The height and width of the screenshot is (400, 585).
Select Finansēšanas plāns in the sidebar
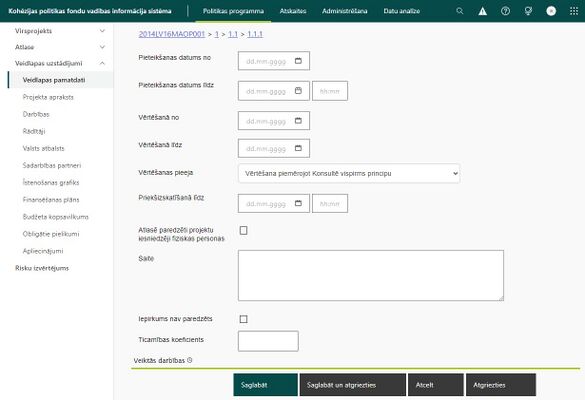(x=51, y=200)
